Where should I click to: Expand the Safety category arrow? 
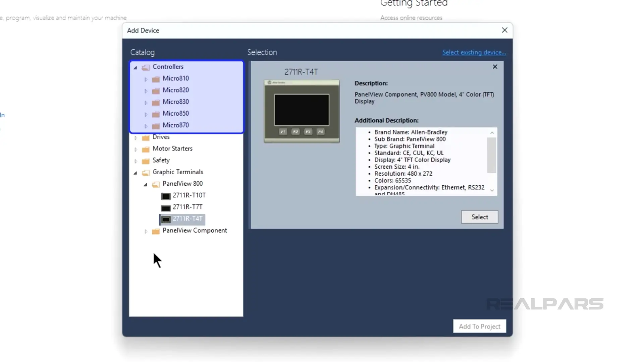(136, 161)
